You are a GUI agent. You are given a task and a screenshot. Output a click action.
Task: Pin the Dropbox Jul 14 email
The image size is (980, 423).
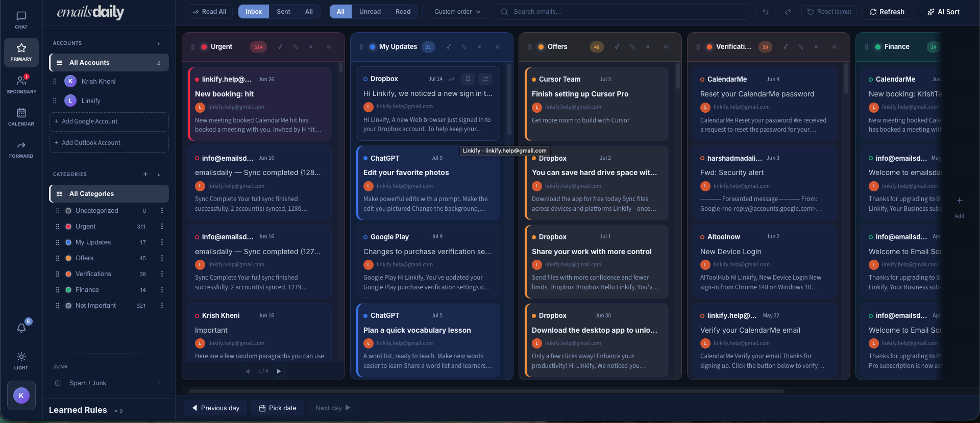468,79
